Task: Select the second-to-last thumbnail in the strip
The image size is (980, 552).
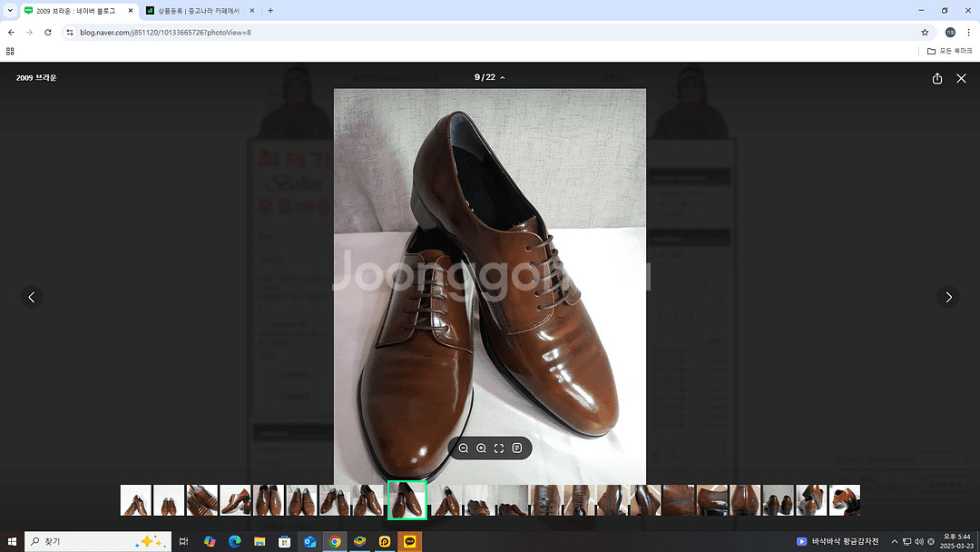Action: [x=811, y=500]
